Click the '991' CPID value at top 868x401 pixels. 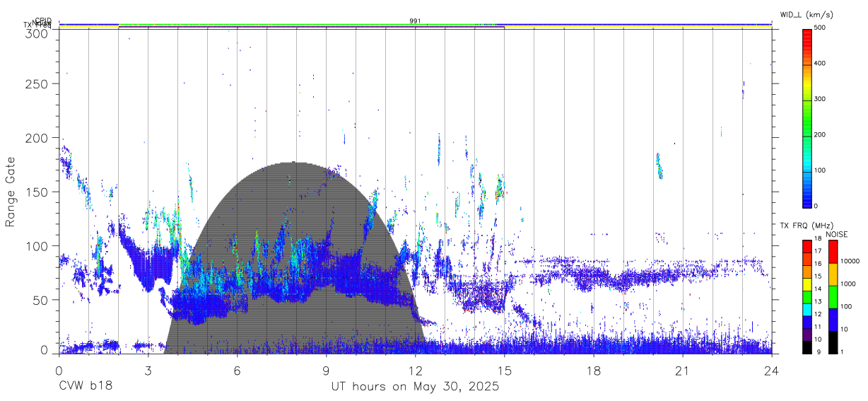(415, 21)
